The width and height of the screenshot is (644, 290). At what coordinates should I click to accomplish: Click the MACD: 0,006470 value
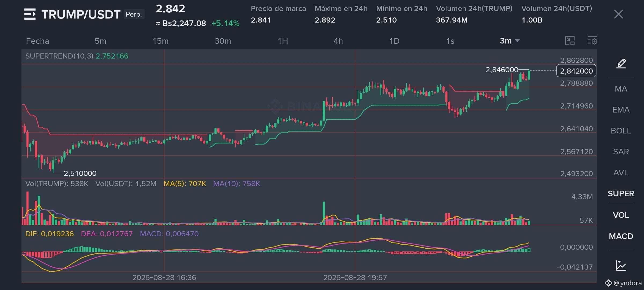169,234
